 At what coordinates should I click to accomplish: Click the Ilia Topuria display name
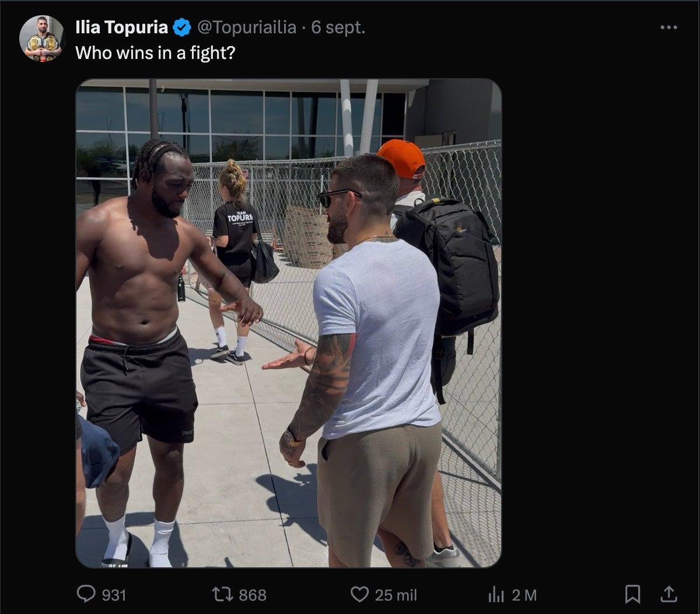121,27
